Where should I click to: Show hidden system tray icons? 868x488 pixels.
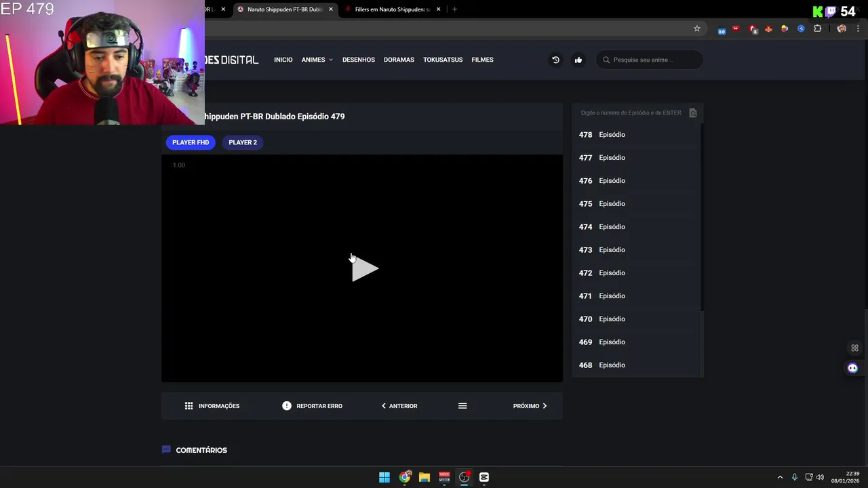780,477
